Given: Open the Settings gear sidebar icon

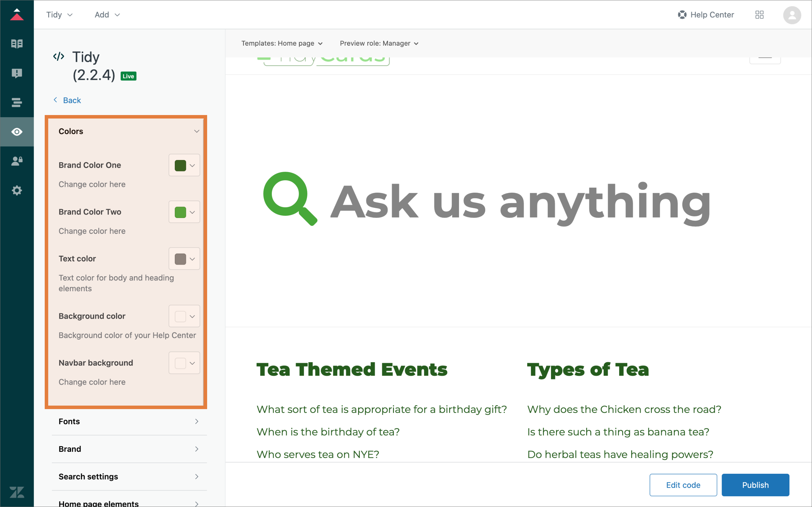Looking at the screenshot, I should coord(17,190).
